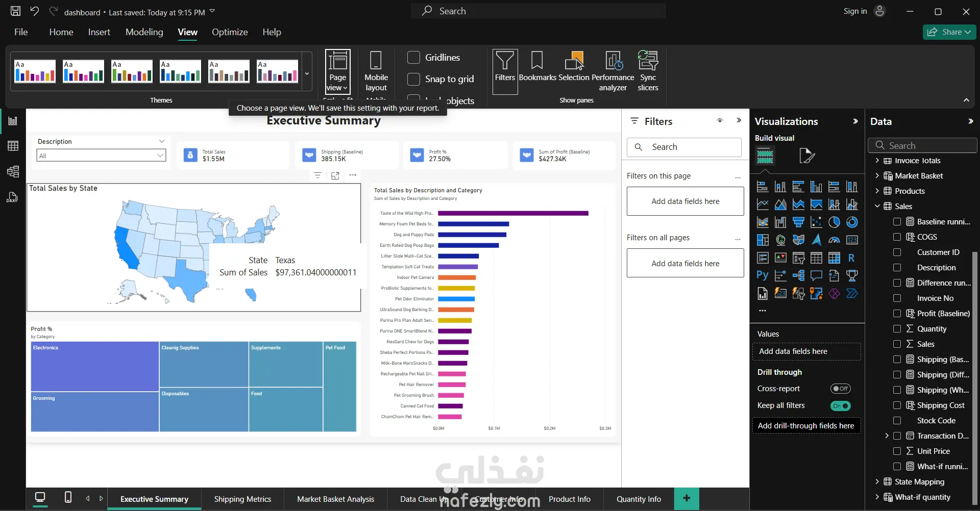This screenshot has height=511, width=980.
Task: Open the Model view in left sidebar
Action: tap(13, 172)
